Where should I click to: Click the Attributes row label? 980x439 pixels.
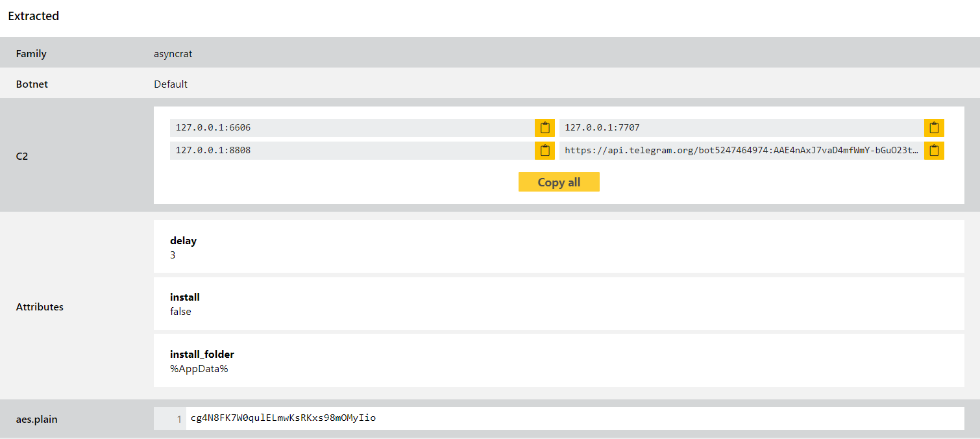click(40, 307)
